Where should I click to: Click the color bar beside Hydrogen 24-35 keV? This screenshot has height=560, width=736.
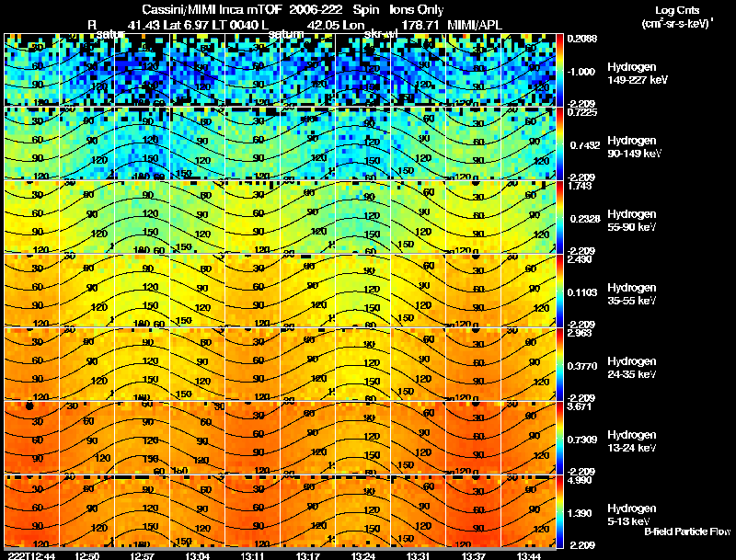[559, 364]
